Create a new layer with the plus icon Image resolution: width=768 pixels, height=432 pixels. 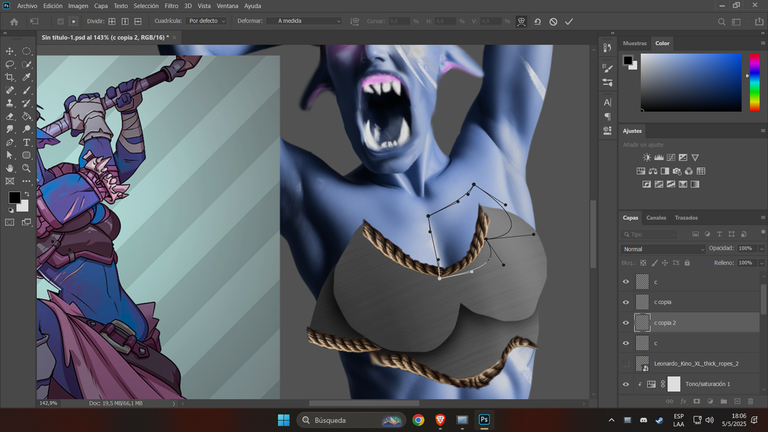[x=737, y=401]
